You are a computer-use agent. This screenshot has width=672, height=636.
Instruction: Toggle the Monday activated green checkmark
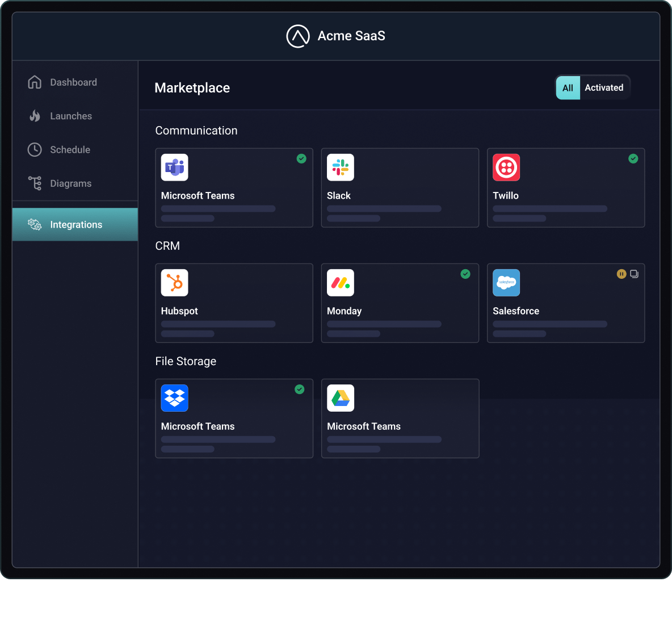point(465,274)
